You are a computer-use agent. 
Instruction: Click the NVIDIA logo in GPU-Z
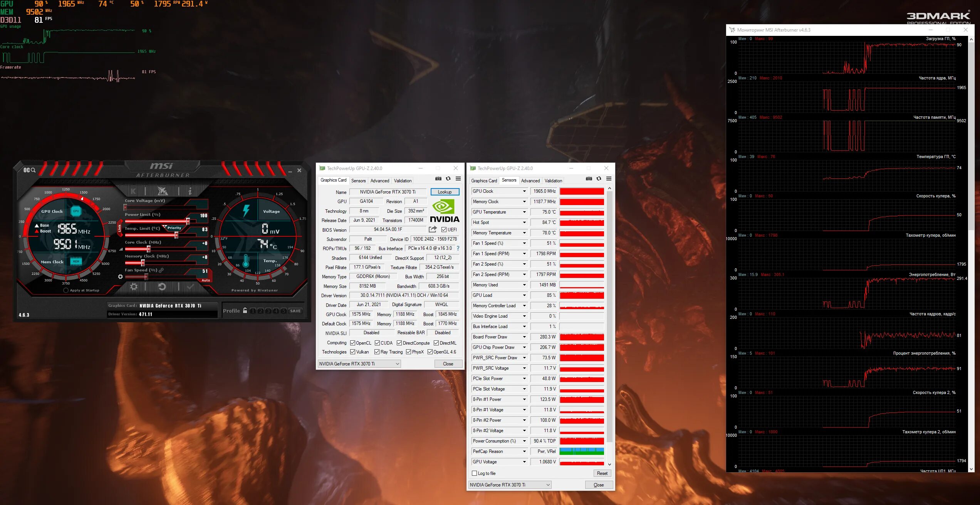tap(444, 211)
